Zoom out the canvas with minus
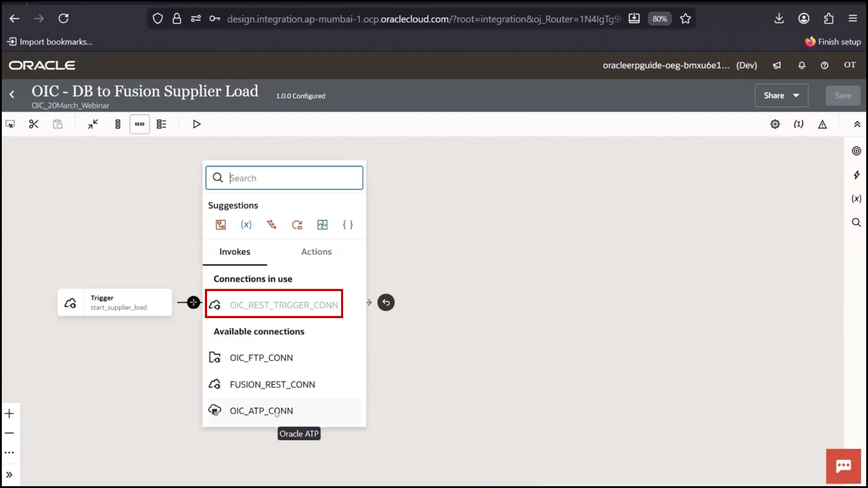The width and height of the screenshot is (868, 488). coord(9,433)
